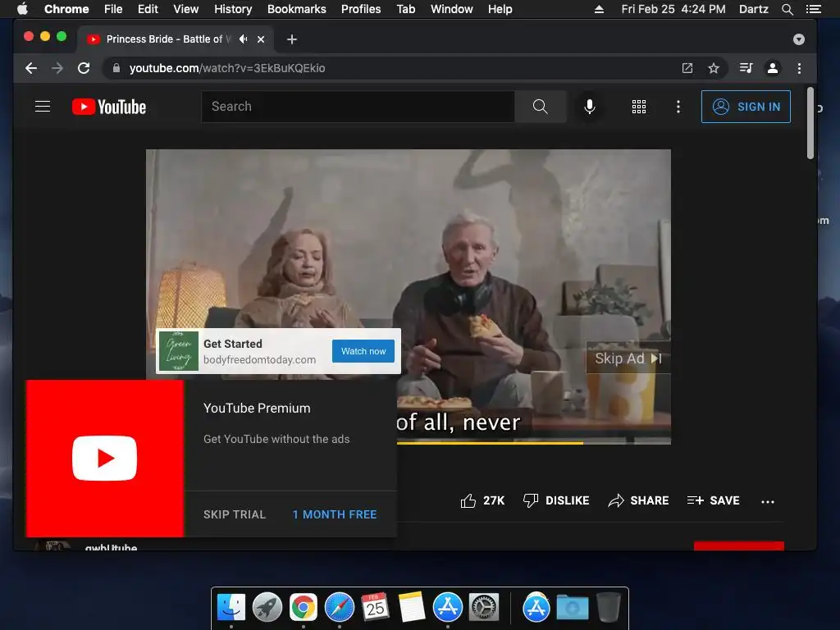The image size is (840, 630).
Task: Seek using the yellow ad progress bar
Action: tap(490, 443)
